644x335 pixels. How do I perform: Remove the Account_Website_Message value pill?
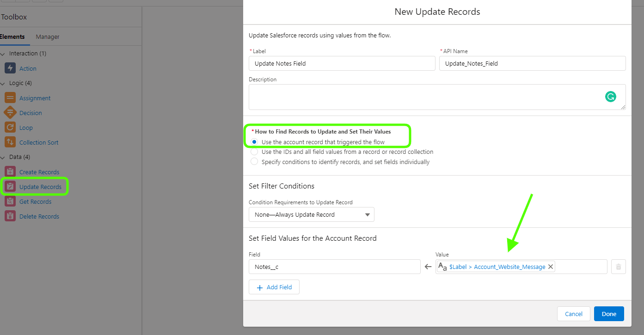(x=550, y=267)
